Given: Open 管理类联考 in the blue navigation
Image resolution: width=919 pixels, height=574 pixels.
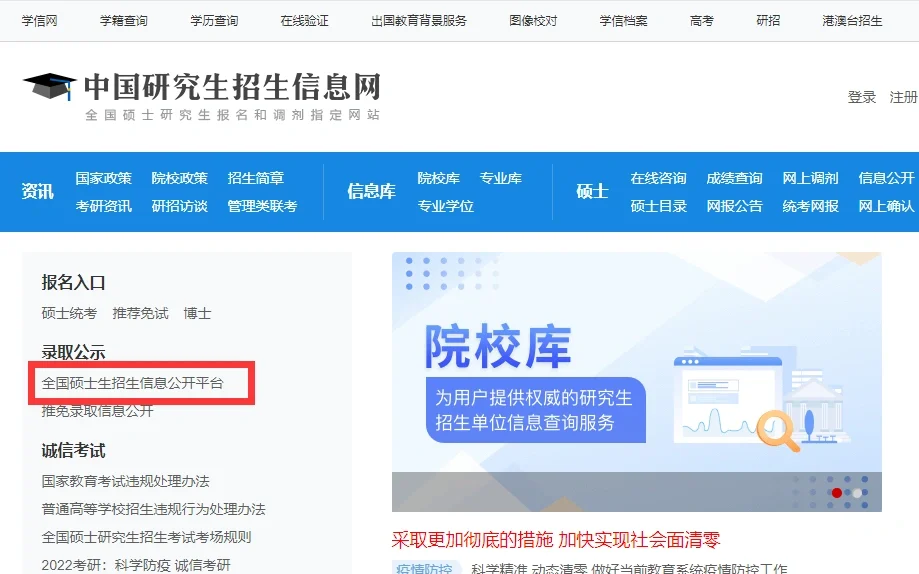Looking at the screenshot, I should pyautogui.click(x=262, y=206).
